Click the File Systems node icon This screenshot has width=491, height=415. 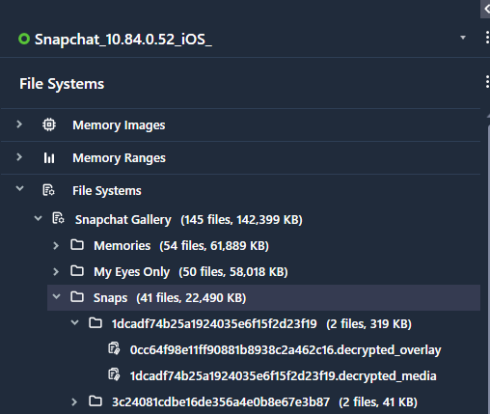(49, 190)
